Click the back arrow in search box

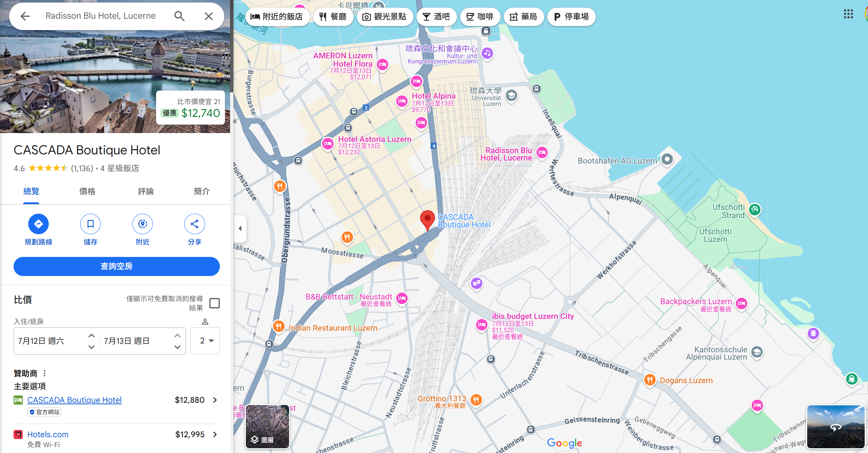point(25,16)
